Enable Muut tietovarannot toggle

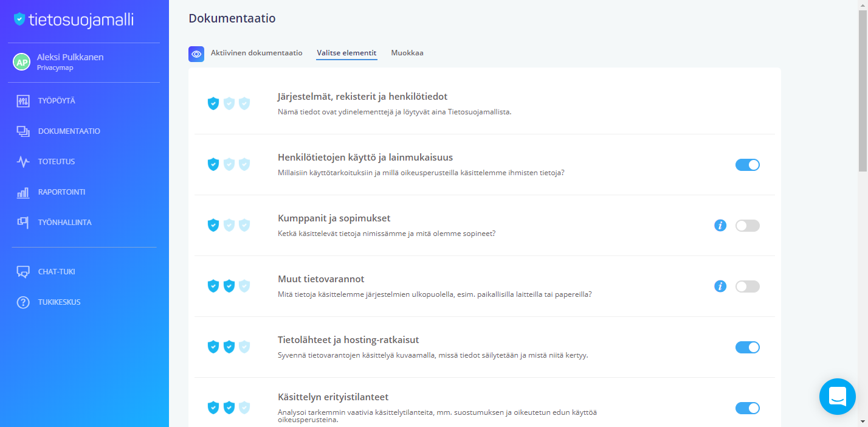(748, 286)
